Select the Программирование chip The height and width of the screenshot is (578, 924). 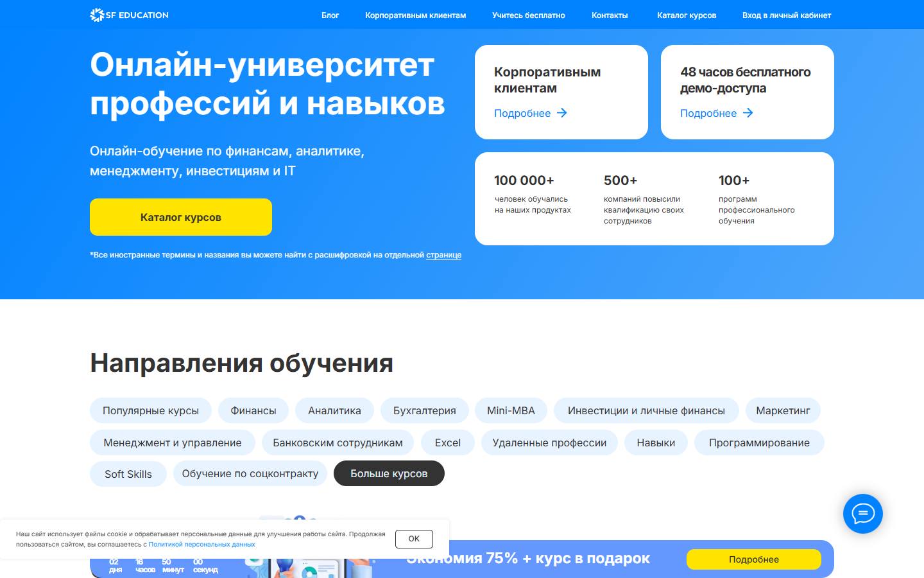(x=759, y=442)
